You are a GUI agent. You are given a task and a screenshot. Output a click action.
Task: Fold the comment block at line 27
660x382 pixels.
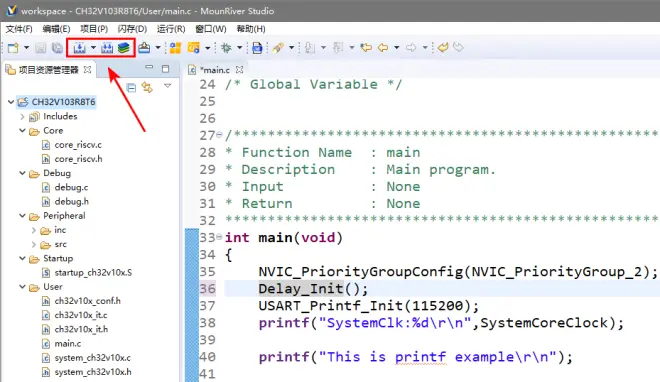tap(219, 135)
